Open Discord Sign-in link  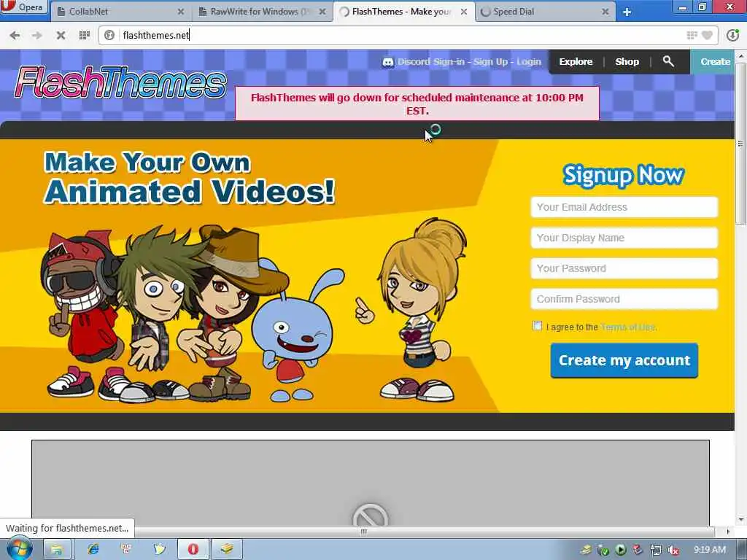tap(430, 62)
